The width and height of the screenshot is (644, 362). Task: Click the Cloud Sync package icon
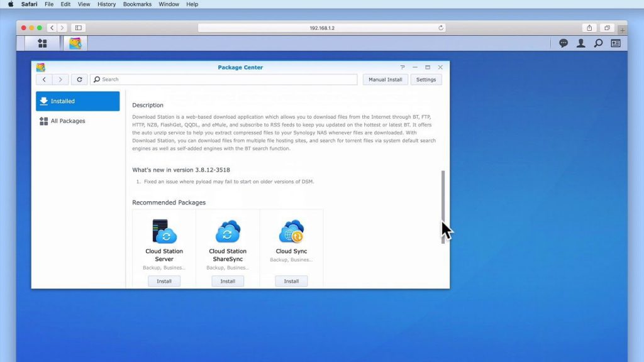click(291, 231)
